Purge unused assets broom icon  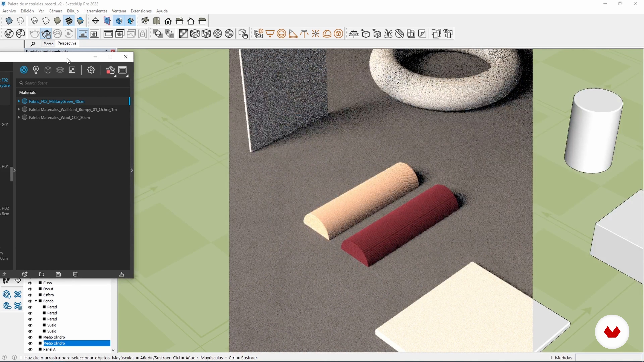[122, 274]
